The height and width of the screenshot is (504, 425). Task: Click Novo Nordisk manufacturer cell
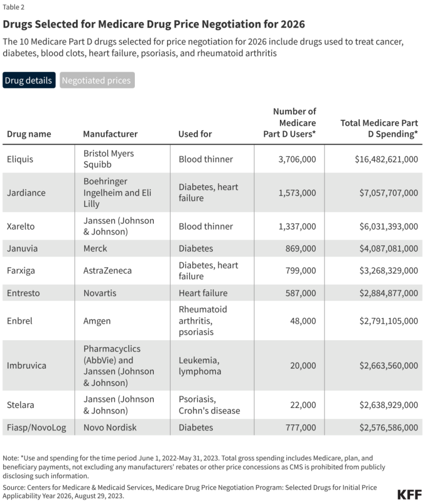pos(110,427)
